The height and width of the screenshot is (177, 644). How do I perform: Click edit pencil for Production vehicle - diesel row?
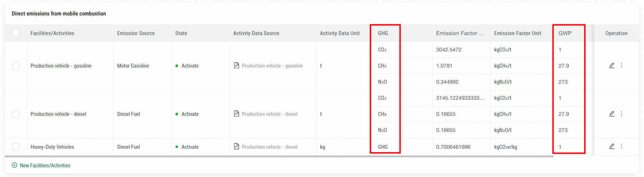pyautogui.click(x=611, y=114)
